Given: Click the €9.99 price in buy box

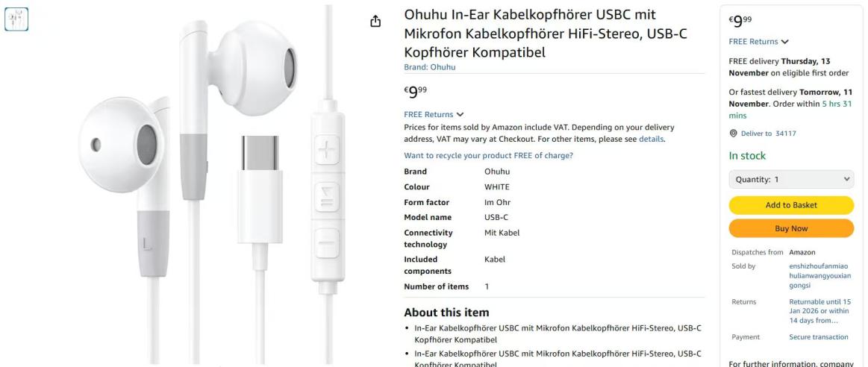Looking at the screenshot, I should point(740,22).
